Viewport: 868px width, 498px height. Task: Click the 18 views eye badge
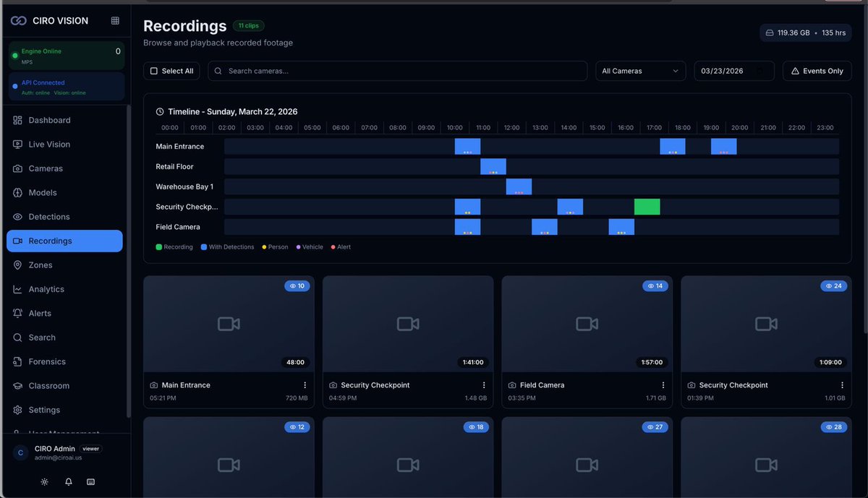pos(476,427)
